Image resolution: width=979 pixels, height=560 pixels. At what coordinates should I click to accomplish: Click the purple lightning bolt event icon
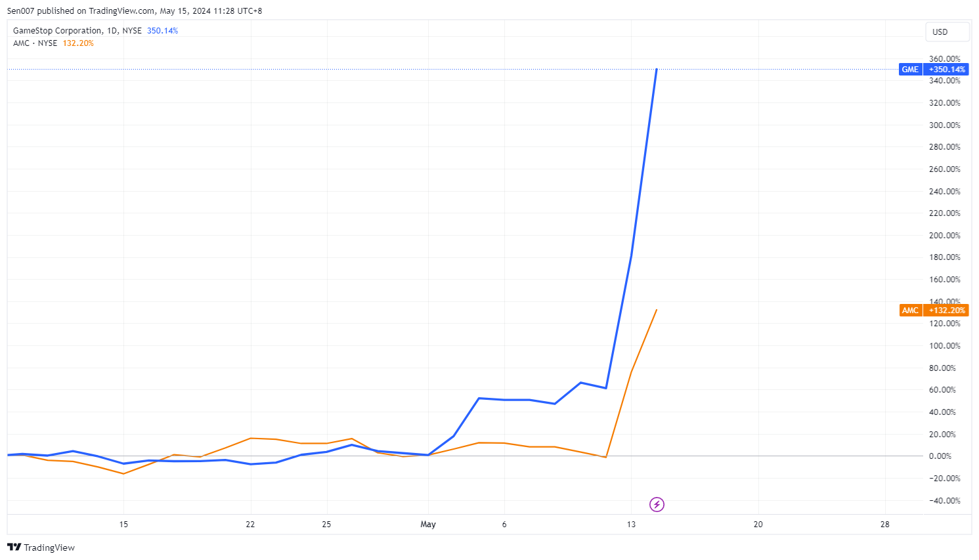(657, 504)
